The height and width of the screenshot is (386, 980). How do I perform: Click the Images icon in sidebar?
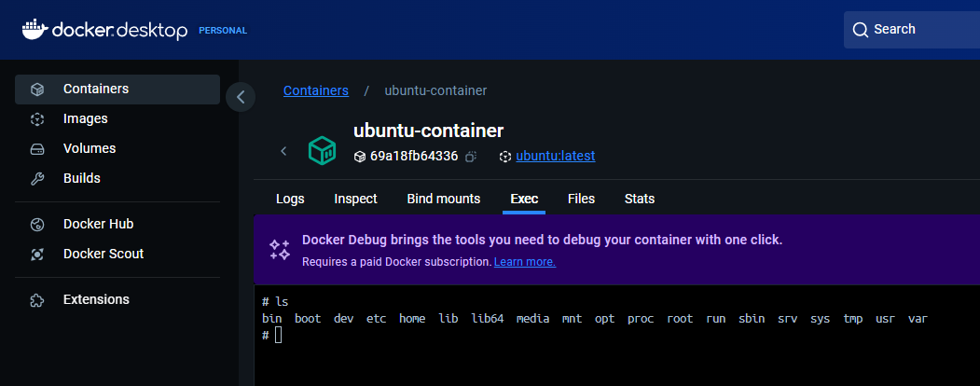pyautogui.click(x=37, y=119)
